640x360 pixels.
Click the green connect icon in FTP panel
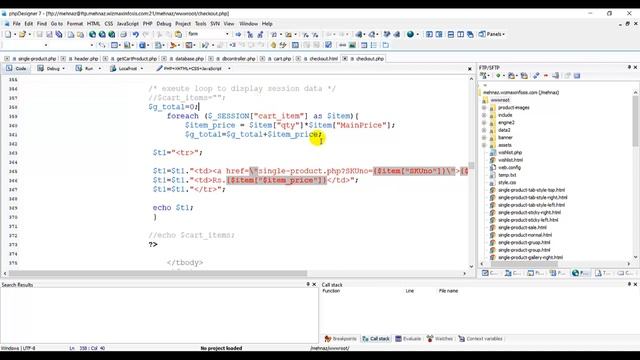coord(498,76)
